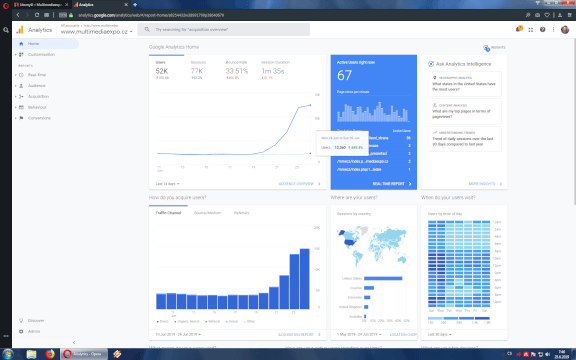The image size is (576, 360).
Task: Click the analytics search input field
Action: 224,29
